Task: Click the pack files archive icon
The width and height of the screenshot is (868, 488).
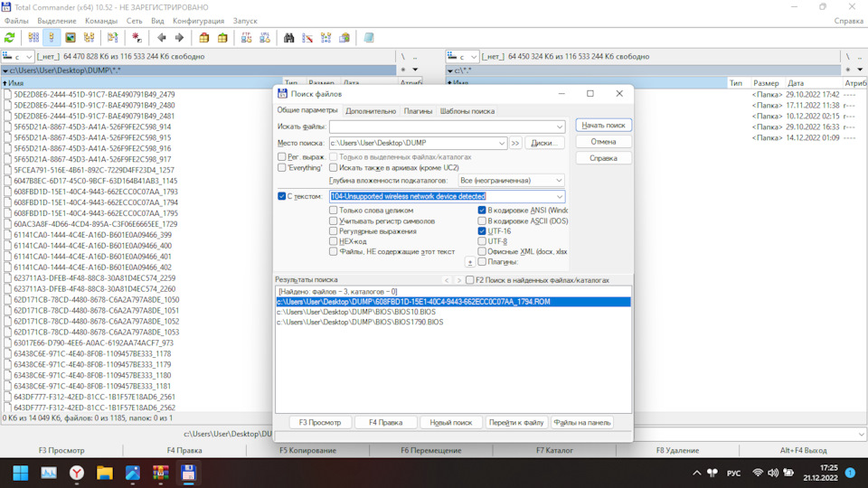Action: pos(204,38)
